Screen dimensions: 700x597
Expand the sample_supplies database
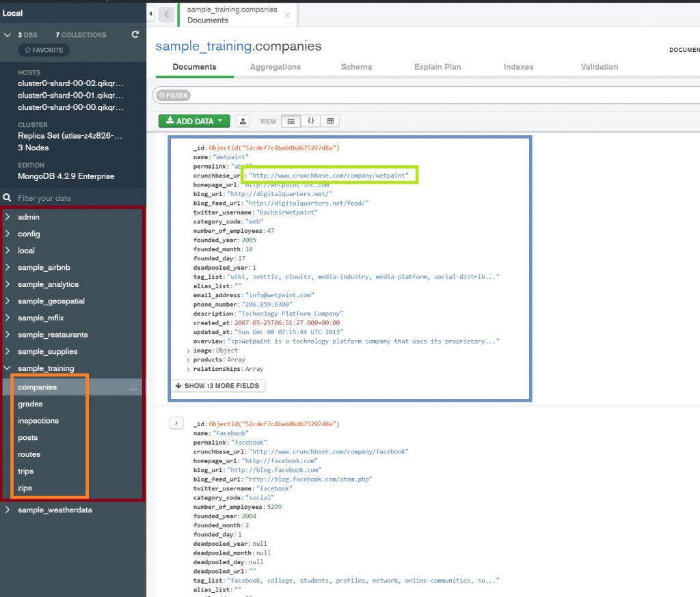pyautogui.click(x=8, y=351)
